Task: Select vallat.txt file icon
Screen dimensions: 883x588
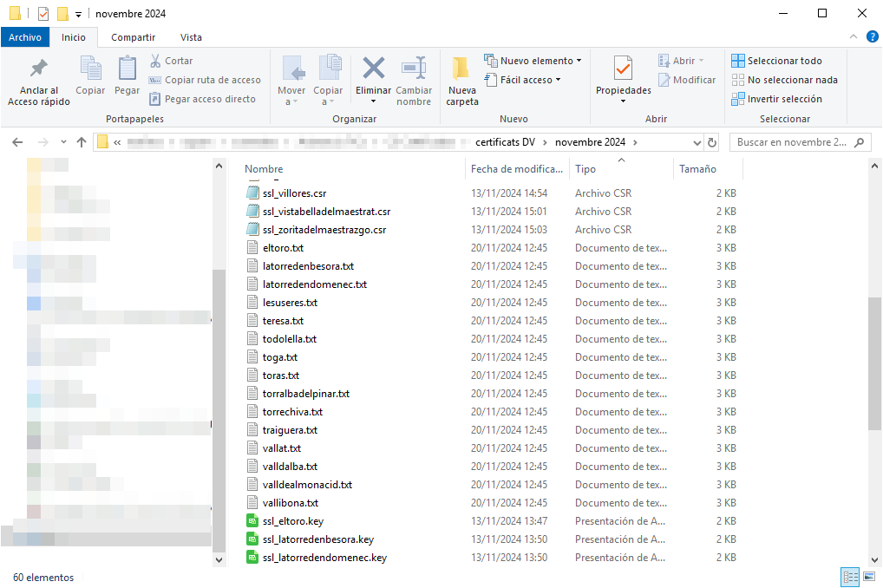Action: (x=253, y=448)
